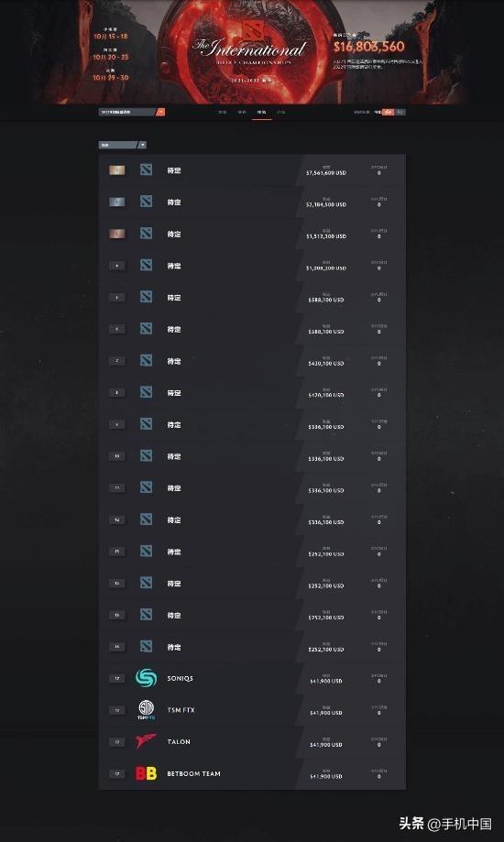Toggle the grey spoiler switch option

point(400,112)
